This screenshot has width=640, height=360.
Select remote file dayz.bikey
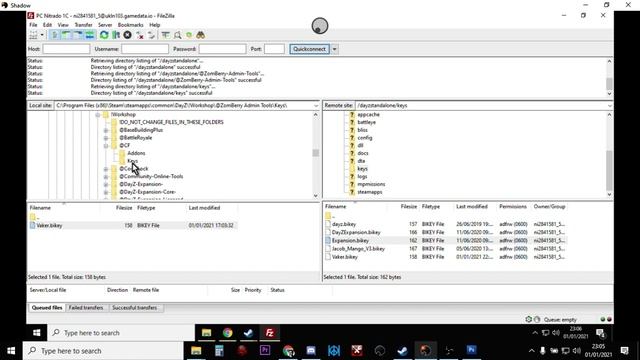click(x=344, y=224)
